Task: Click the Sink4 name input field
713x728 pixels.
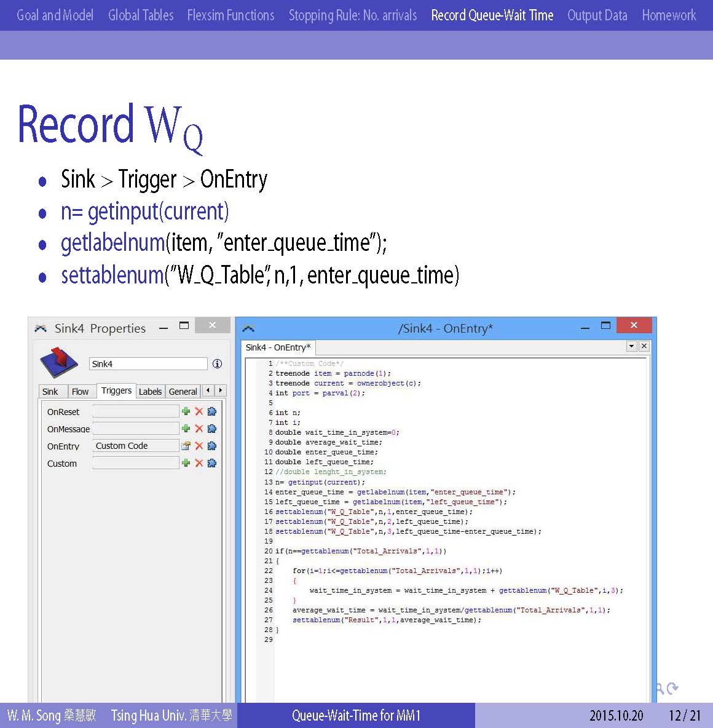Action: pyautogui.click(x=148, y=364)
